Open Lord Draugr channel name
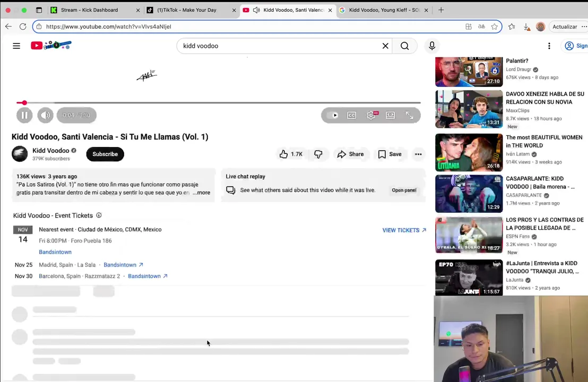The width and height of the screenshot is (588, 382). [x=518, y=70]
